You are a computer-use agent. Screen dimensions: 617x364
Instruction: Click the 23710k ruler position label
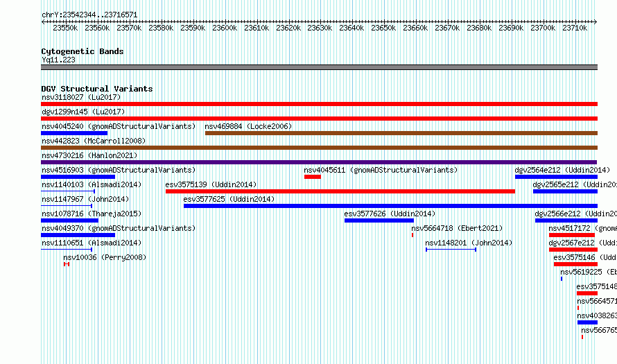[x=575, y=28]
